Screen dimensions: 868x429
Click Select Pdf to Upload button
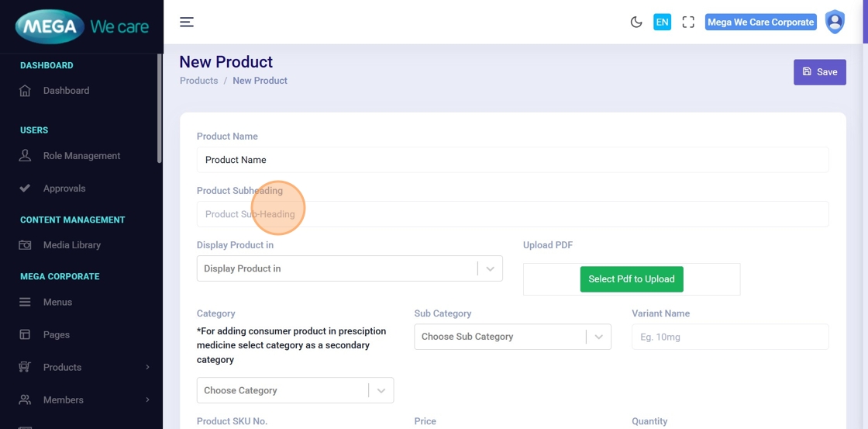(631, 279)
